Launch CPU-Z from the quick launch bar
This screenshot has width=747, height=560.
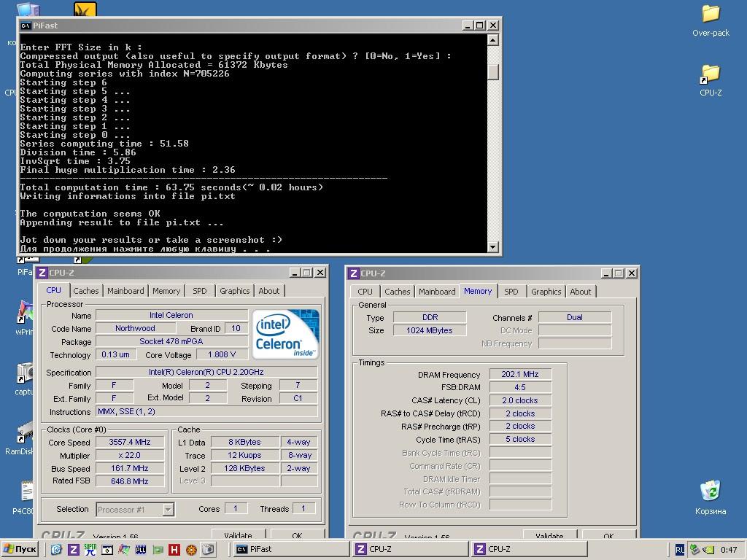pyautogui.click(x=74, y=550)
